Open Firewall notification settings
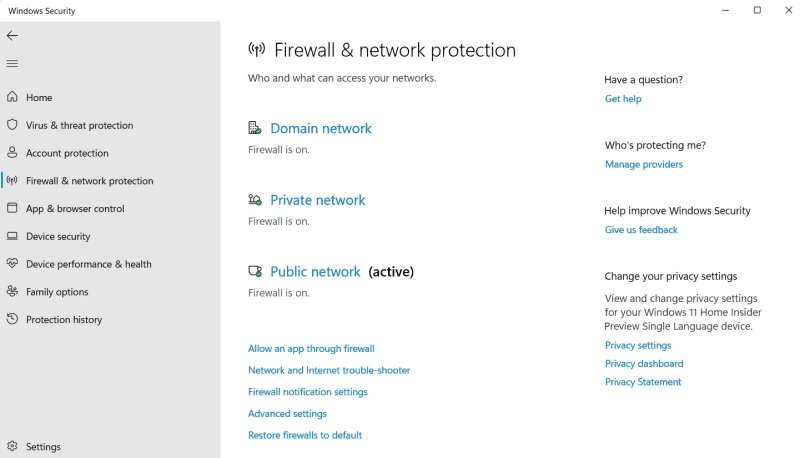The image size is (800, 458). (308, 392)
